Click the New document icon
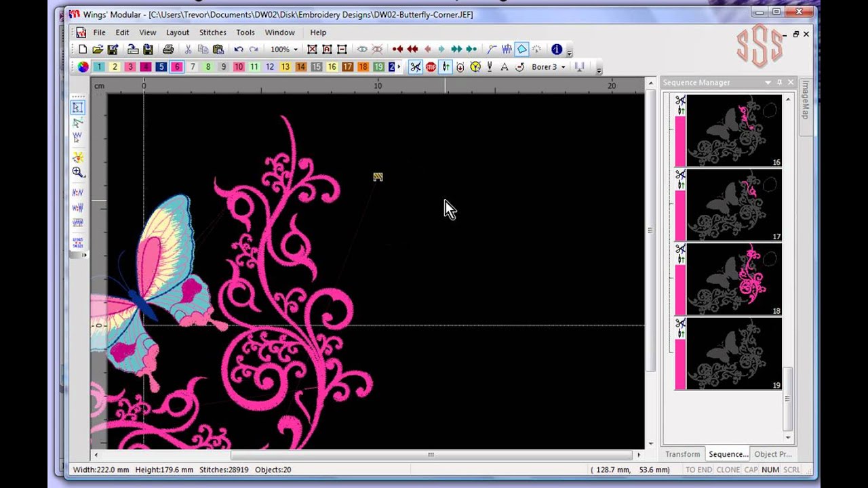This screenshot has width=868, height=488. point(83,49)
